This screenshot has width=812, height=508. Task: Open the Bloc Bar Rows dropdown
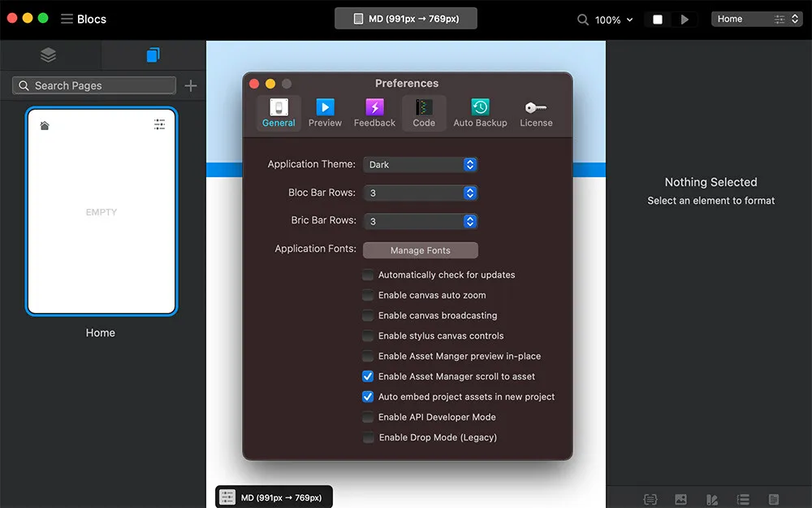(x=420, y=193)
